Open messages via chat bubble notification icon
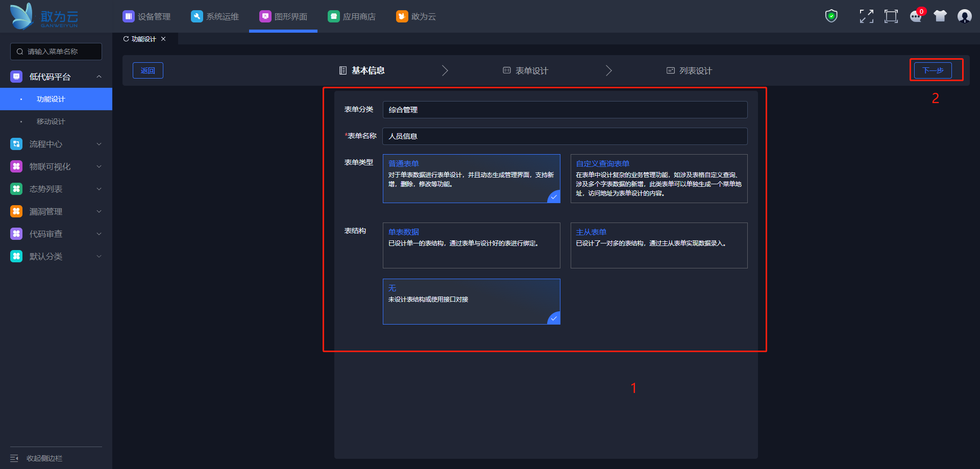 click(916, 16)
